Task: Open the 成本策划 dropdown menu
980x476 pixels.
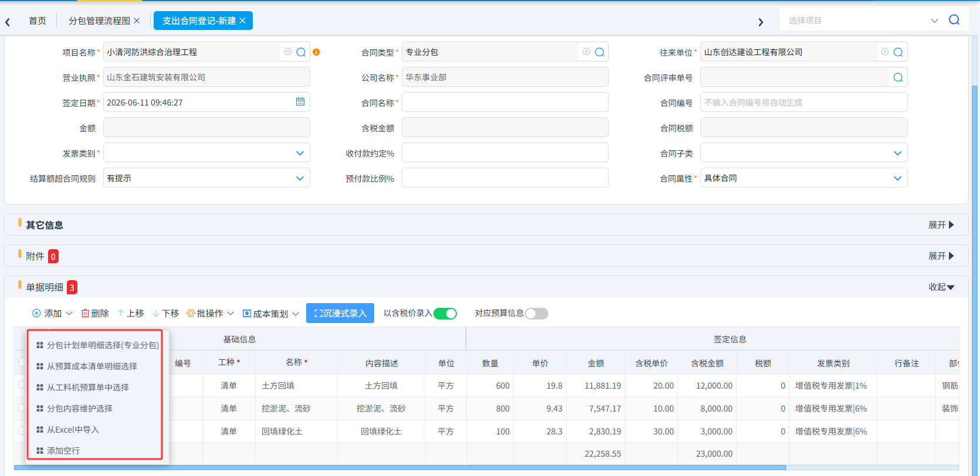Action: (x=271, y=314)
